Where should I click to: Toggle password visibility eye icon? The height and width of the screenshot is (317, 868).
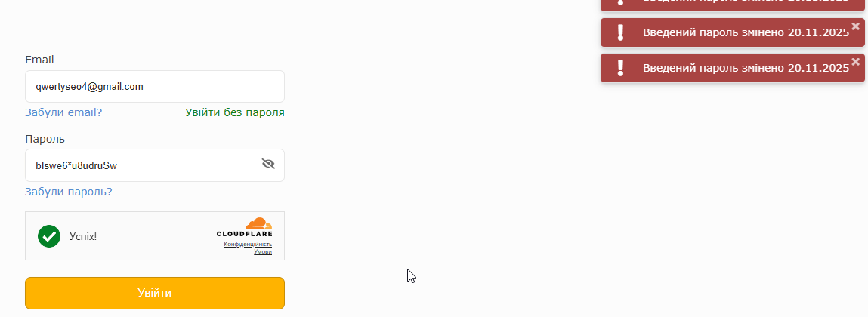[268, 164]
